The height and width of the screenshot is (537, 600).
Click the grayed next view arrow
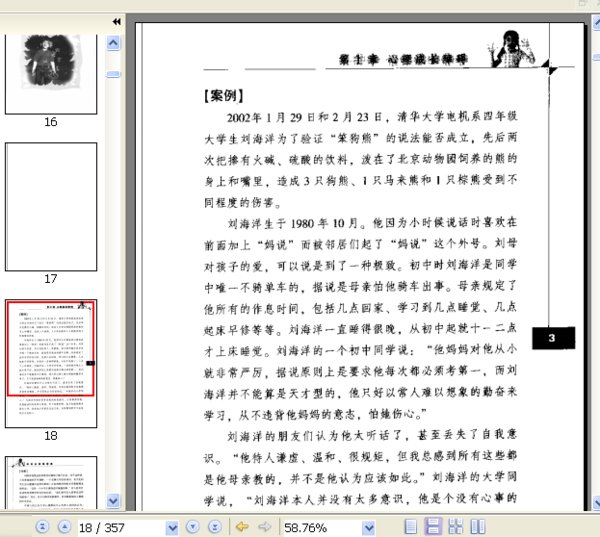click(265, 527)
